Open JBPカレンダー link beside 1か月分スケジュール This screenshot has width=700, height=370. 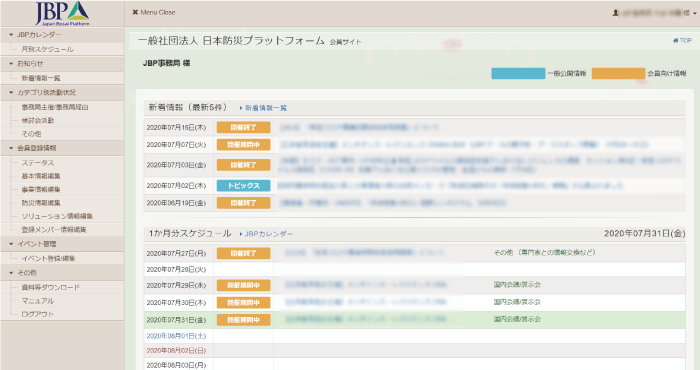[266, 234]
